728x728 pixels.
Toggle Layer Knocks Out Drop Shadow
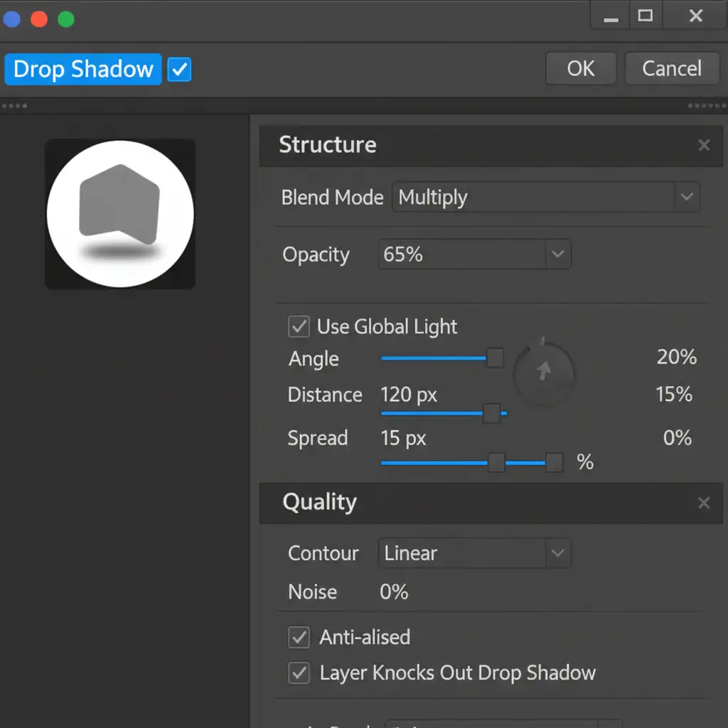click(x=299, y=673)
